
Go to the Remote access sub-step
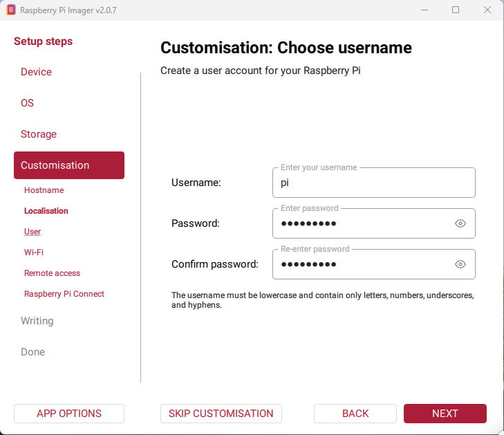point(52,273)
